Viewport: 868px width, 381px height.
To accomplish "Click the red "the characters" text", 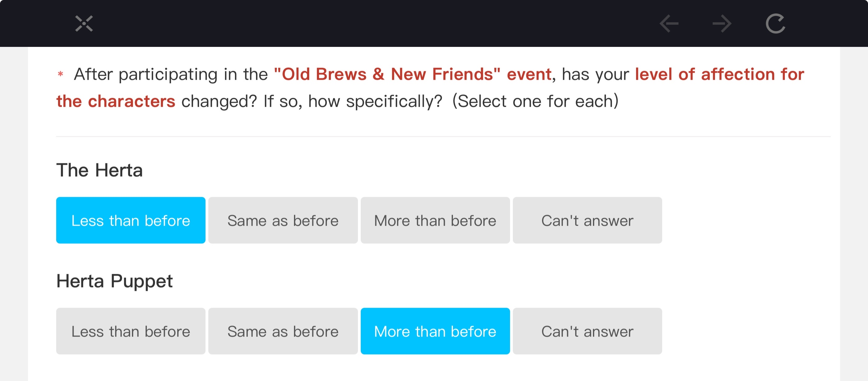I will (115, 101).
